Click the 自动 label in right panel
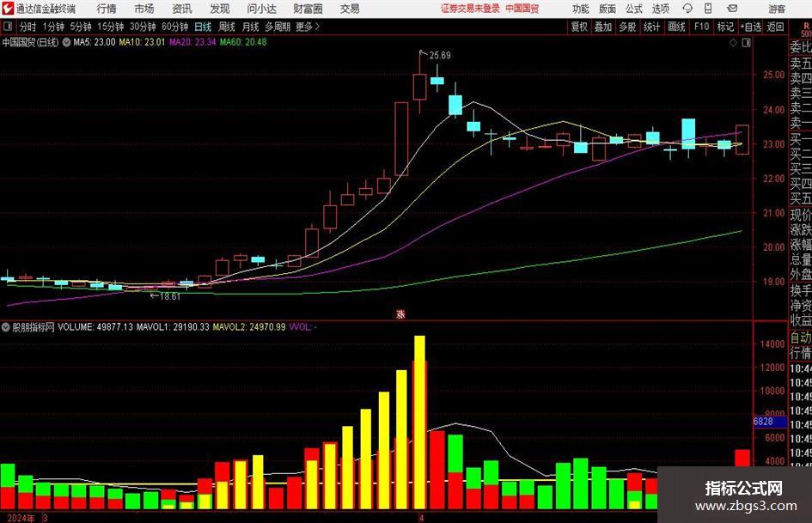 click(x=801, y=338)
